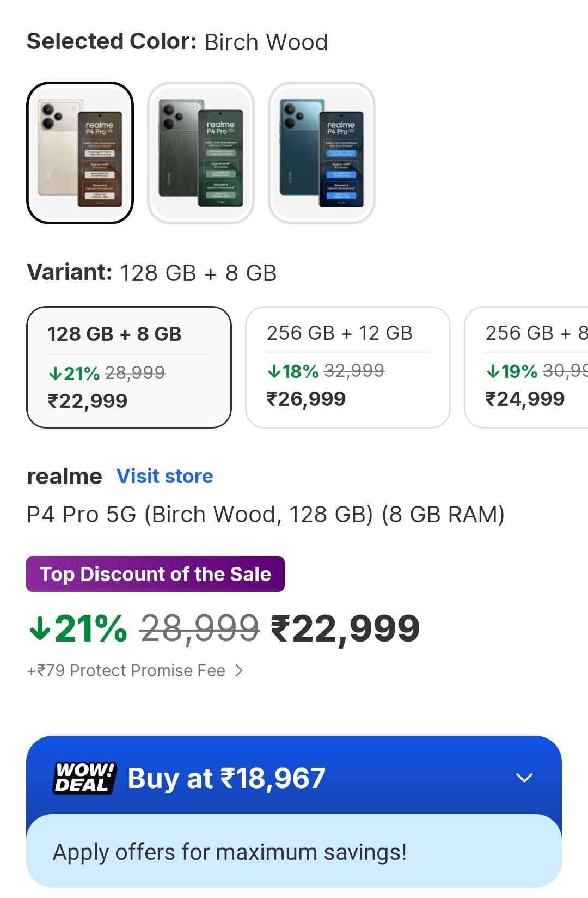
Task: Click the green arrow beside 18% discount
Action: 274,371
